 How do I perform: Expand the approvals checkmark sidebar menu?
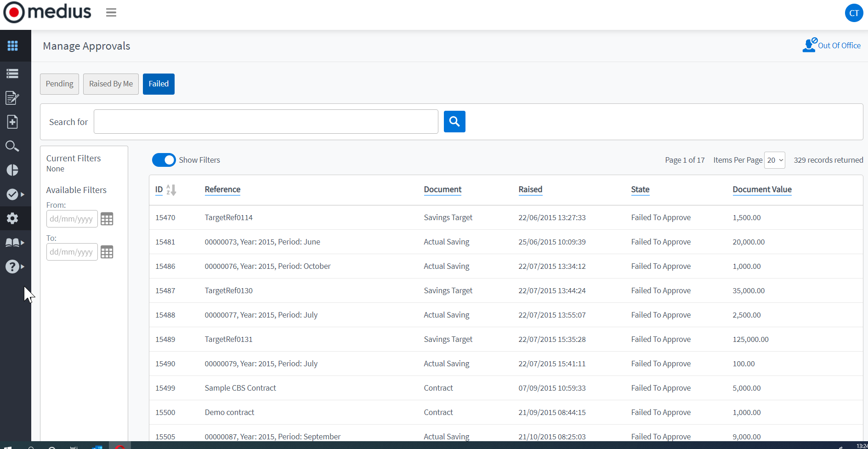click(x=15, y=194)
